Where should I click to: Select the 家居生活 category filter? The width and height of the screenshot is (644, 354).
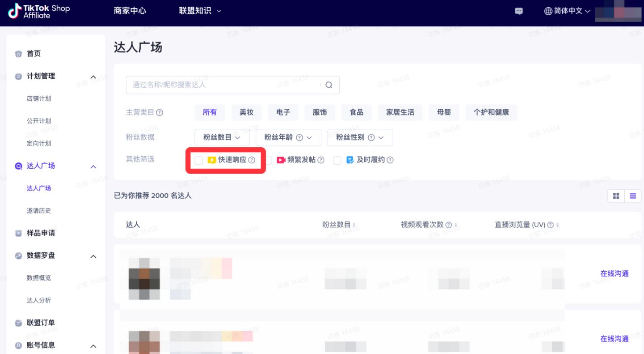(x=400, y=112)
